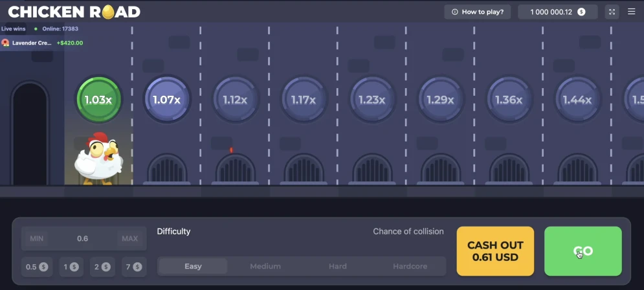Click the 1.07x multiplier coin
644x290 pixels.
point(166,100)
